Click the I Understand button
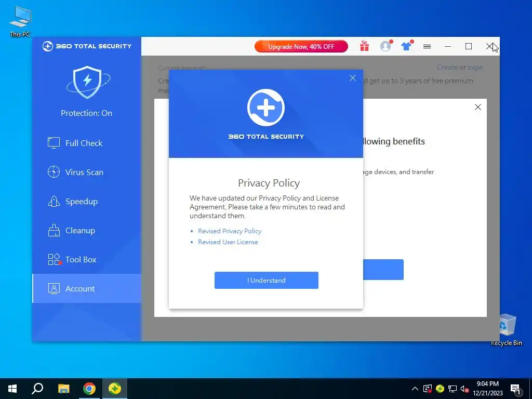Screen dimensions: 532x399 point(267,280)
